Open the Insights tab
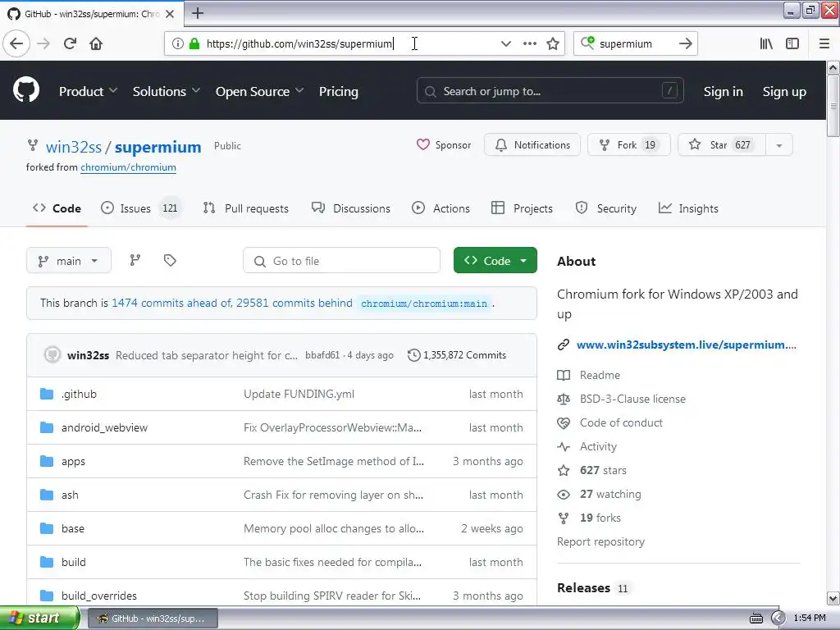This screenshot has width=840, height=630. pos(688,208)
